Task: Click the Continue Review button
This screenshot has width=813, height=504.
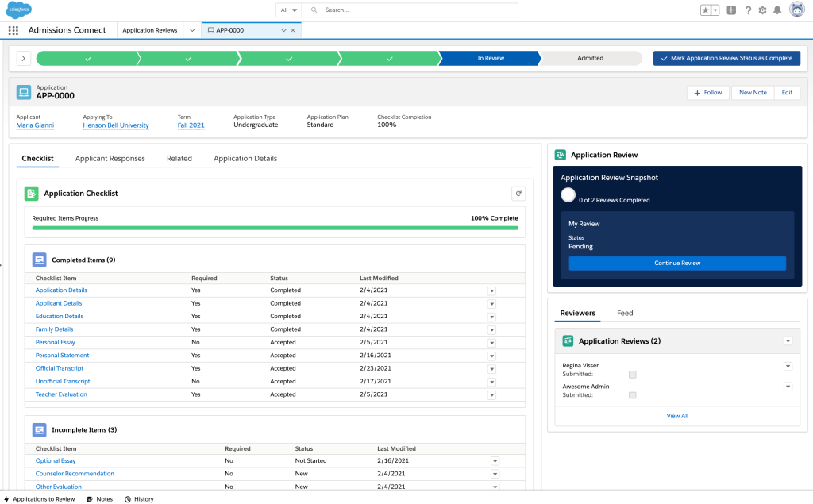Action: click(x=677, y=263)
